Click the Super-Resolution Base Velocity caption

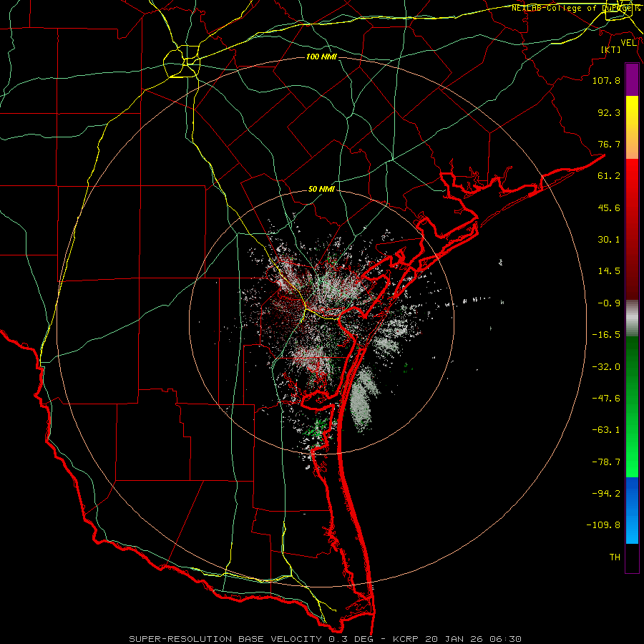tap(326, 639)
